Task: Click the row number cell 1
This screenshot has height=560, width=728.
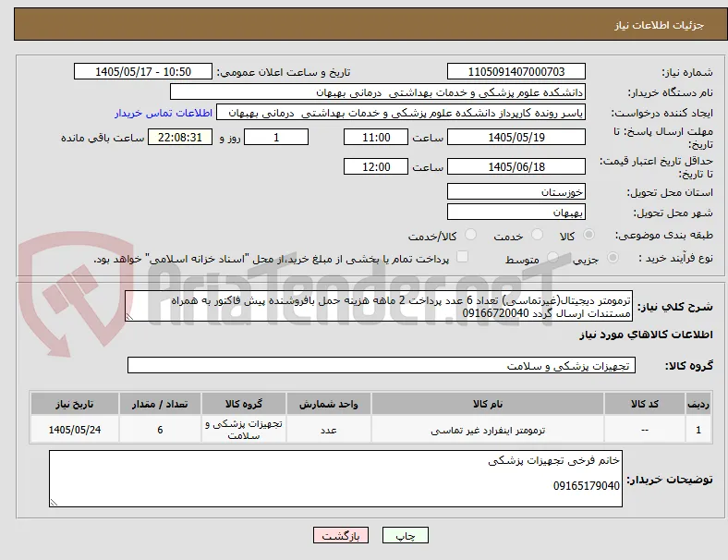Action: click(698, 430)
